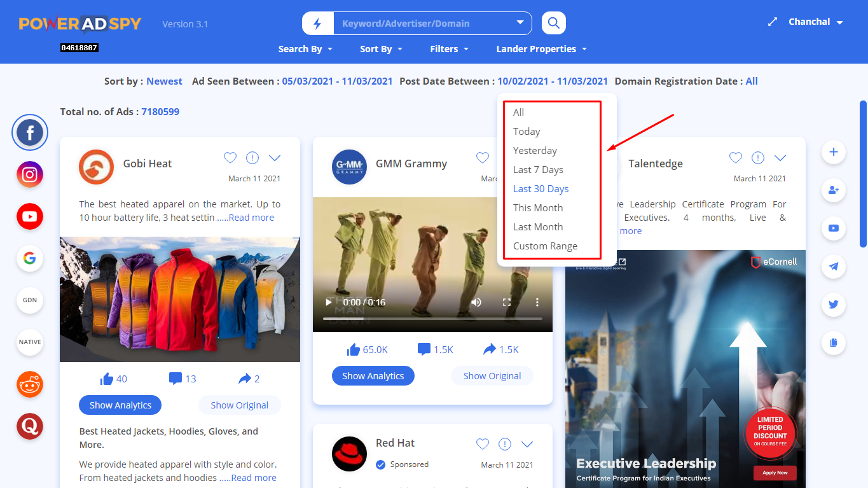
Task: Expand the Talentedge ad chevron
Action: [x=780, y=158]
